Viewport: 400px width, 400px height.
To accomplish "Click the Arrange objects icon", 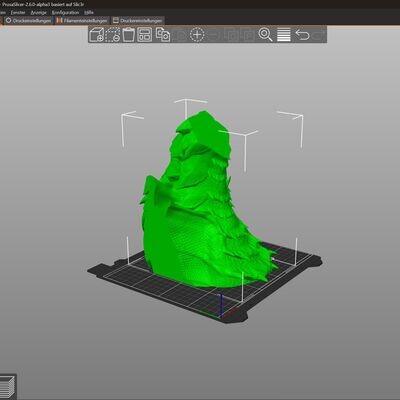I will tap(144, 35).
